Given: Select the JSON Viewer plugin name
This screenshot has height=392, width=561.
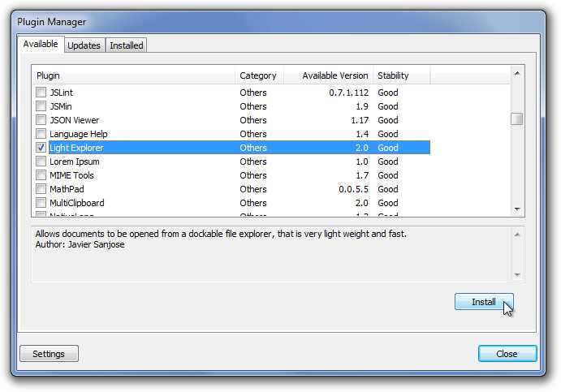Looking at the screenshot, I should point(75,120).
